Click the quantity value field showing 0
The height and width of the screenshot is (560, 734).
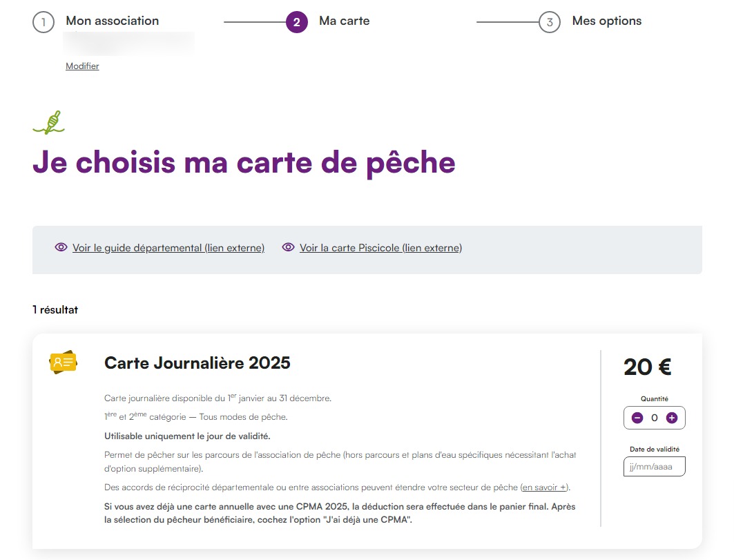[654, 418]
